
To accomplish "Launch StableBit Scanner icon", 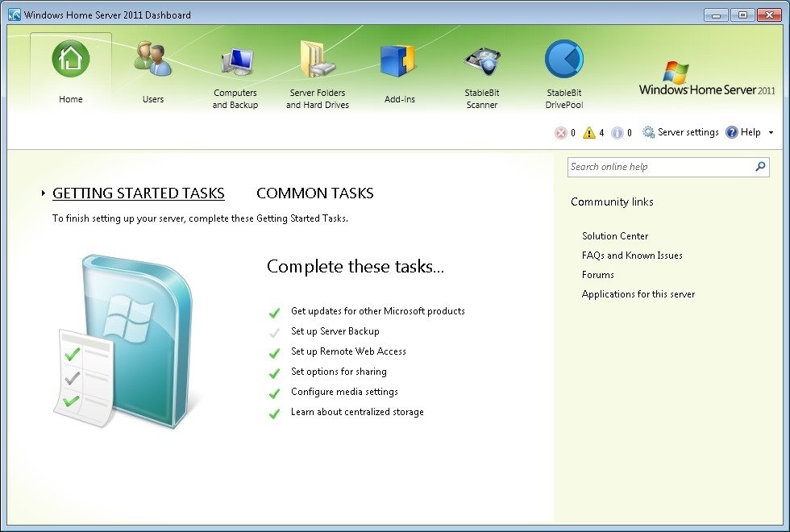I will (482, 61).
